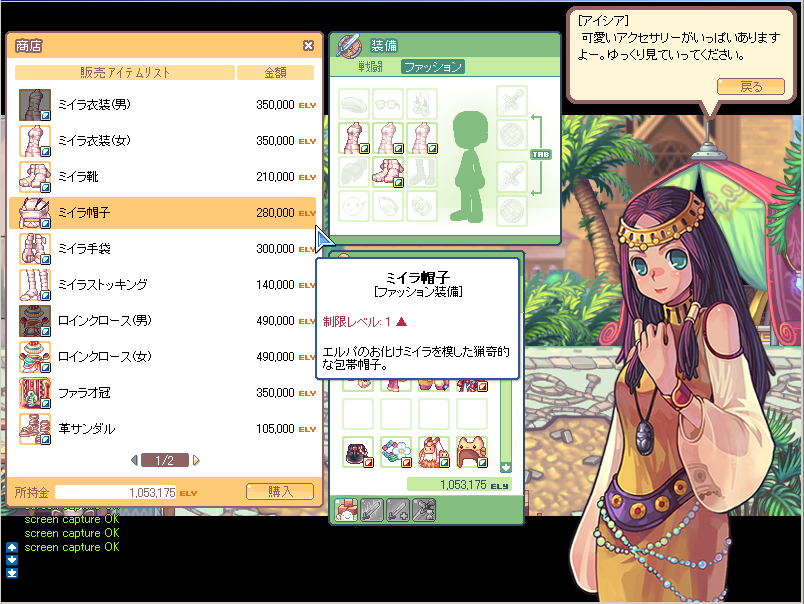Click the 革サンダル sandals icon
Image resolution: width=804 pixels, height=604 pixels.
click(35, 429)
